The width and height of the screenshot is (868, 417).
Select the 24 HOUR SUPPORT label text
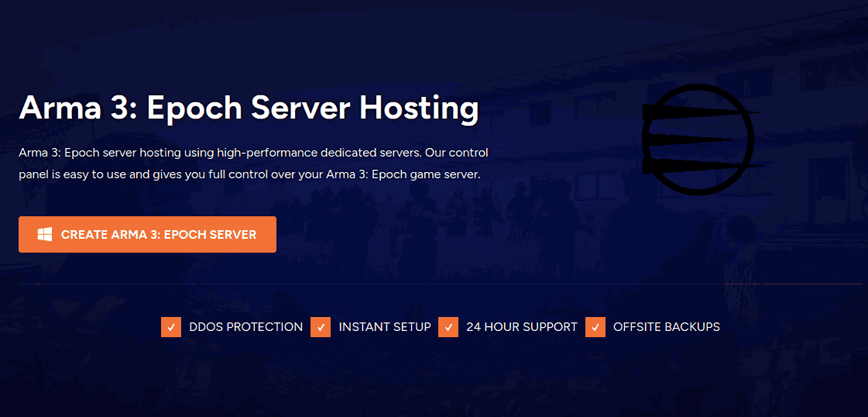coord(521,327)
